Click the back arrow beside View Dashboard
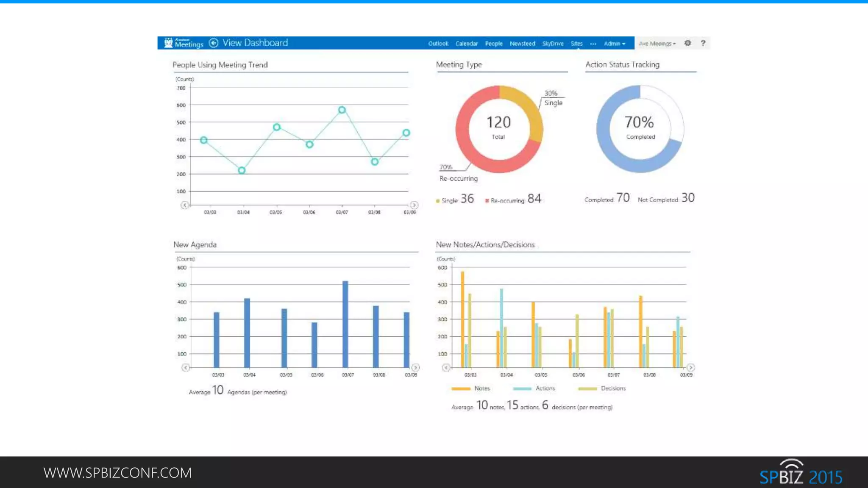Image resolution: width=868 pixels, height=488 pixels. 214,43
